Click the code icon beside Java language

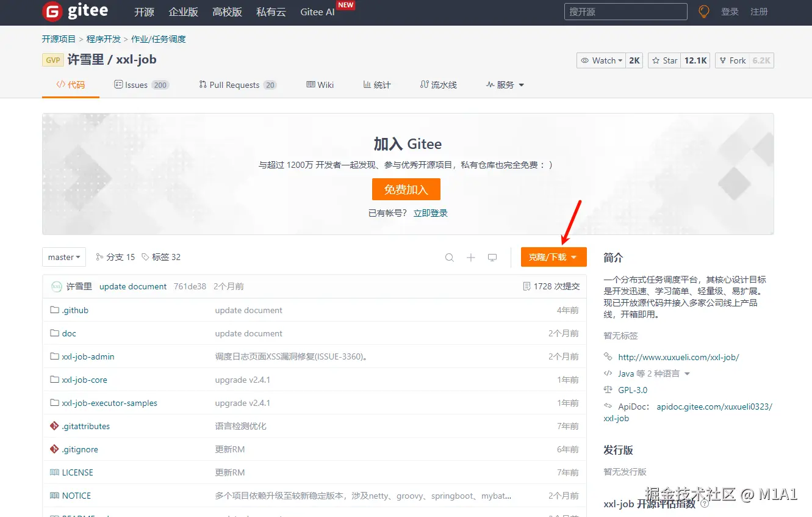pyautogui.click(x=608, y=374)
